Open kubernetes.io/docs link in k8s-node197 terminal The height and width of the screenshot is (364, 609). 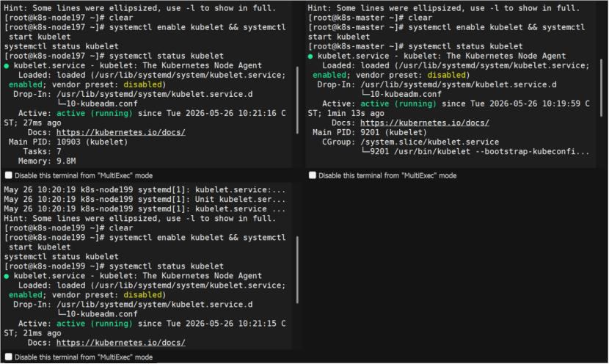[x=121, y=132]
